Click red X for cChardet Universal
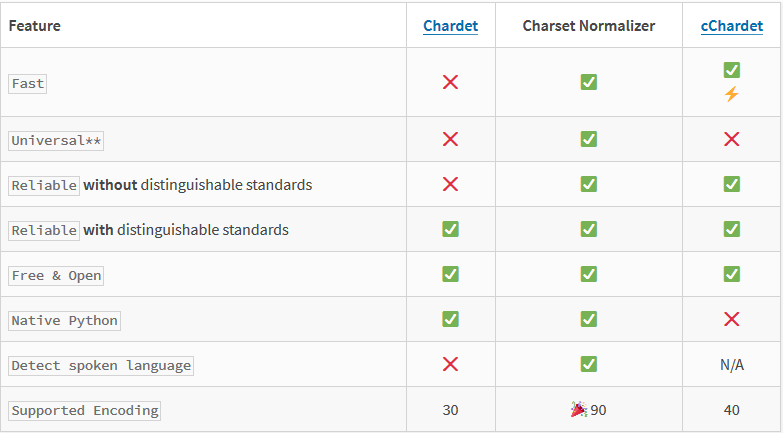The image size is (783, 433). (731, 139)
